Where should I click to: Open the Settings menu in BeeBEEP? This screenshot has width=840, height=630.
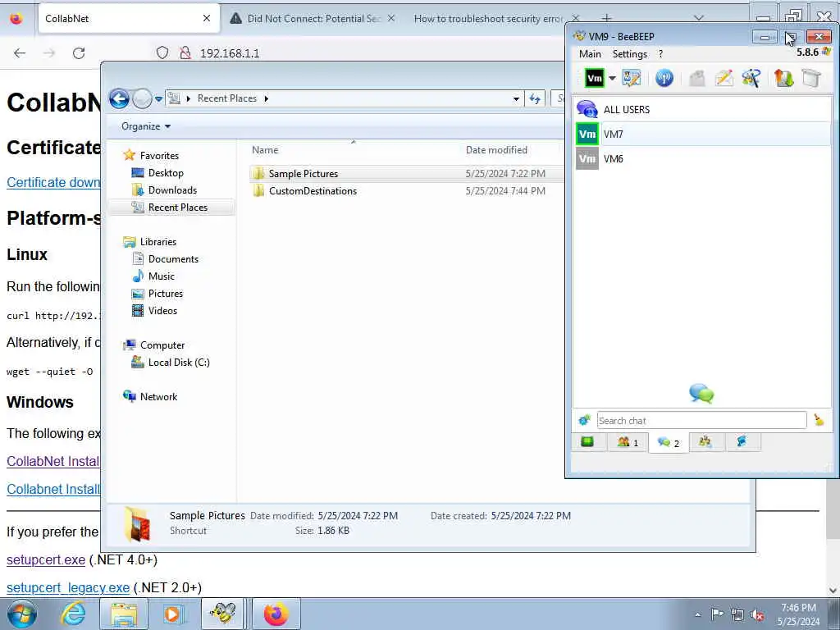click(630, 53)
